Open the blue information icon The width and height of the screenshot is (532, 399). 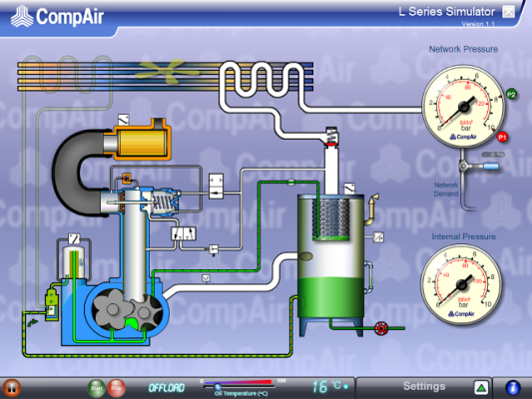(x=513, y=388)
